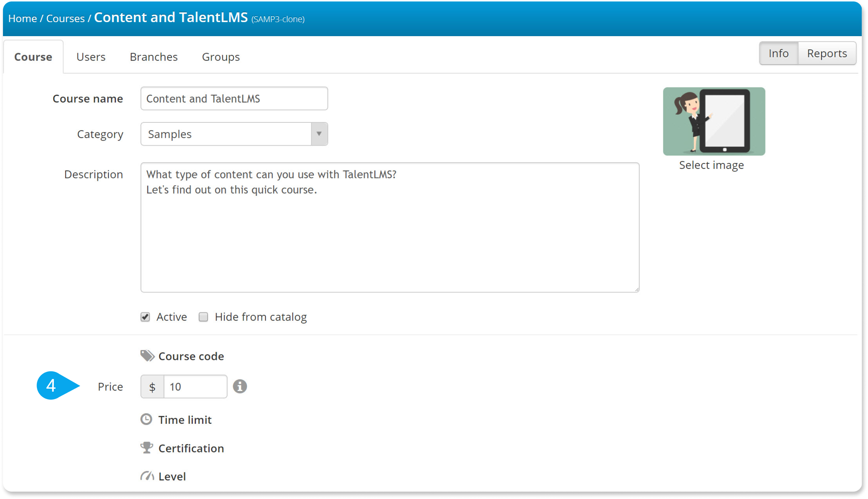The height and width of the screenshot is (499, 868).
Task: Click the dollar currency symbol box
Action: [152, 387]
